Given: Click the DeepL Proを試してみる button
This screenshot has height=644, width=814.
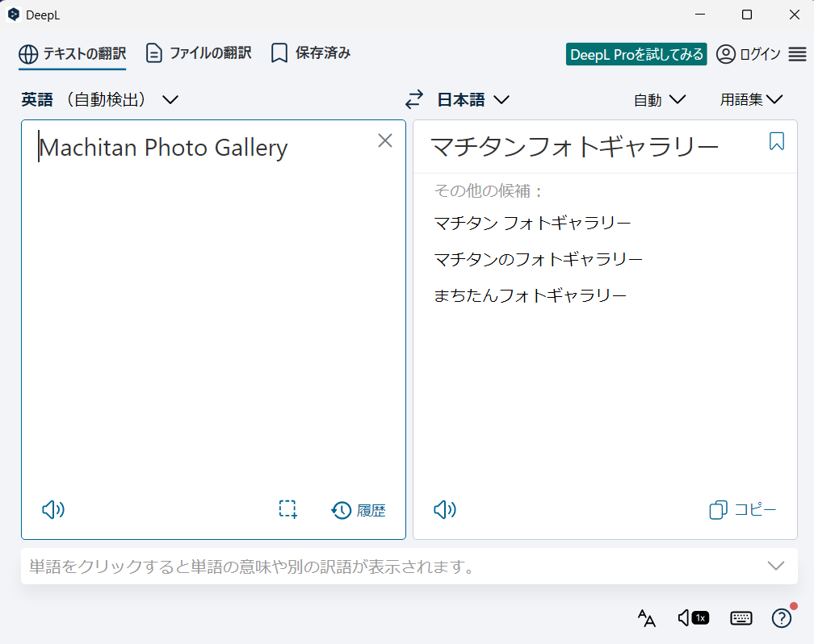Looking at the screenshot, I should click(x=636, y=54).
